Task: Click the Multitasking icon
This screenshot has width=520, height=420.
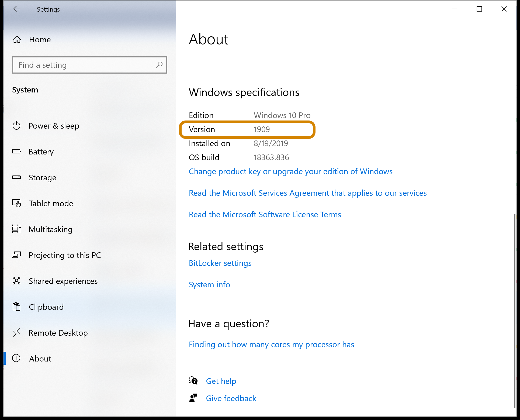Action: pos(16,229)
